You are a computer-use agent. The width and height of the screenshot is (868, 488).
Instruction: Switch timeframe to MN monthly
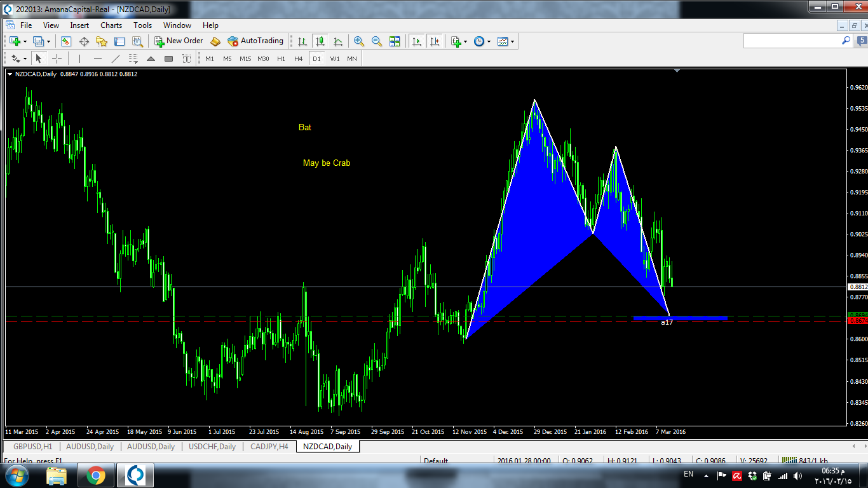352,58
